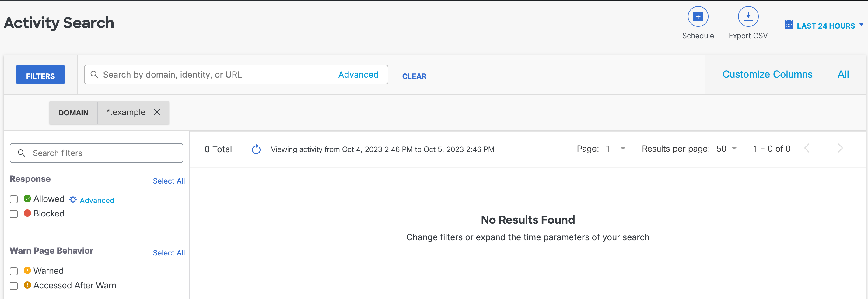This screenshot has height=299, width=868.
Task: Open the Advanced search link in the search bar
Action: pyautogui.click(x=358, y=75)
